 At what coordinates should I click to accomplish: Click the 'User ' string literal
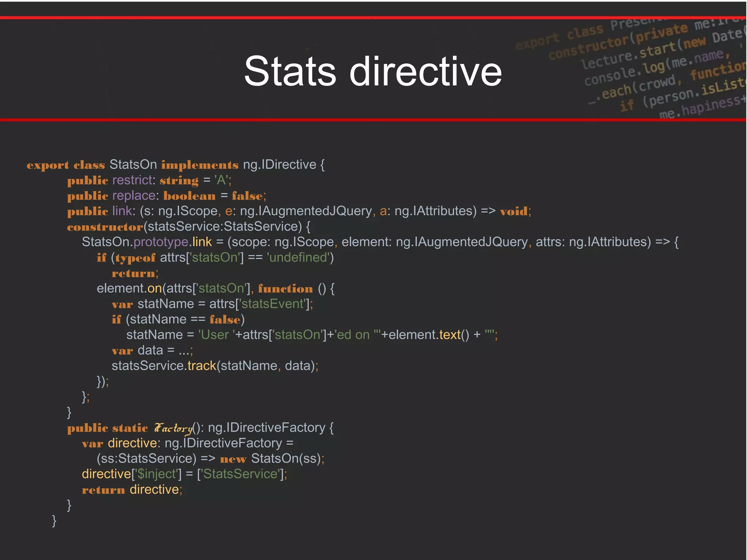coord(216,335)
